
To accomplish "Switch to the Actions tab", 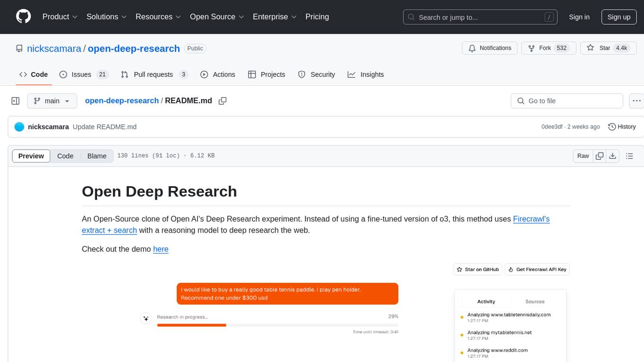I will [x=218, y=74].
